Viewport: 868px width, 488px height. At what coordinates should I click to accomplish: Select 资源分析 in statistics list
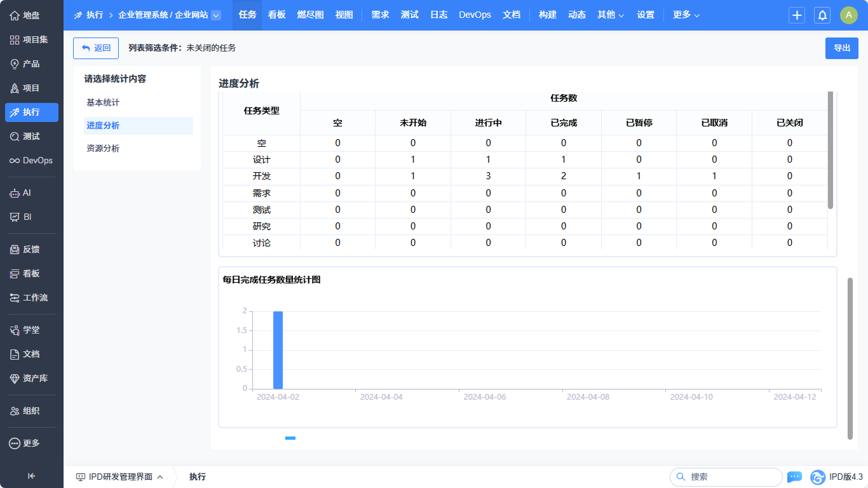click(103, 148)
